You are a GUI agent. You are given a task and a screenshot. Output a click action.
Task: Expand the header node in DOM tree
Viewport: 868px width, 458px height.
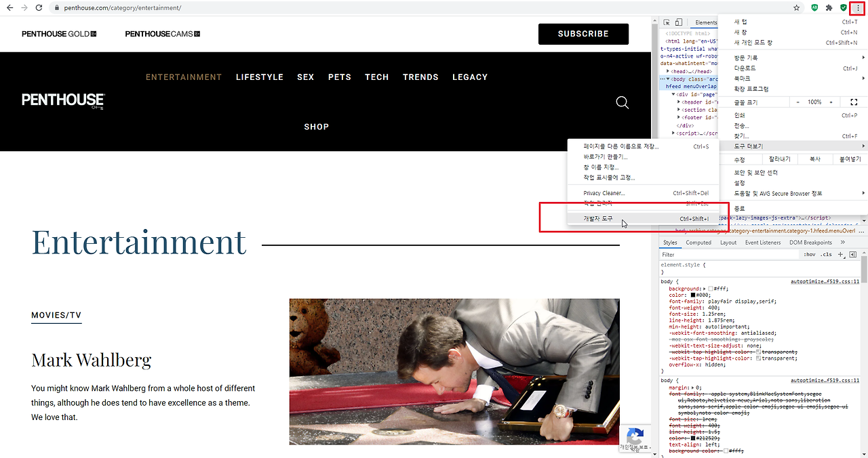point(680,102)
